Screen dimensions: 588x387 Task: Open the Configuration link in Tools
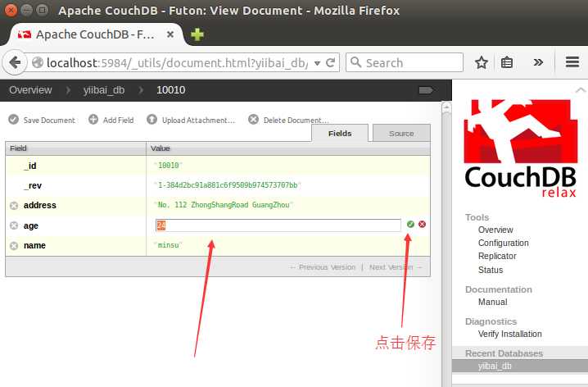[503, 243]
